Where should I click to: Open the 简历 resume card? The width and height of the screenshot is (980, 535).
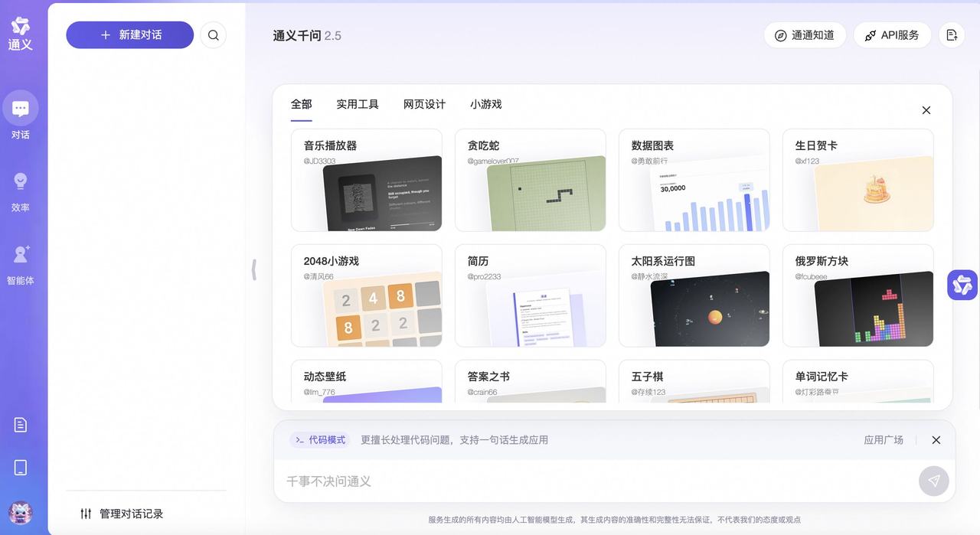pos(531,295)
